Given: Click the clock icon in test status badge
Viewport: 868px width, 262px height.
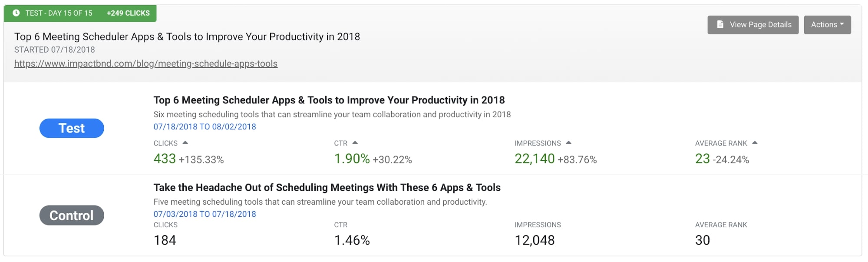Looking at the screenshot, I should pos(16,13).
